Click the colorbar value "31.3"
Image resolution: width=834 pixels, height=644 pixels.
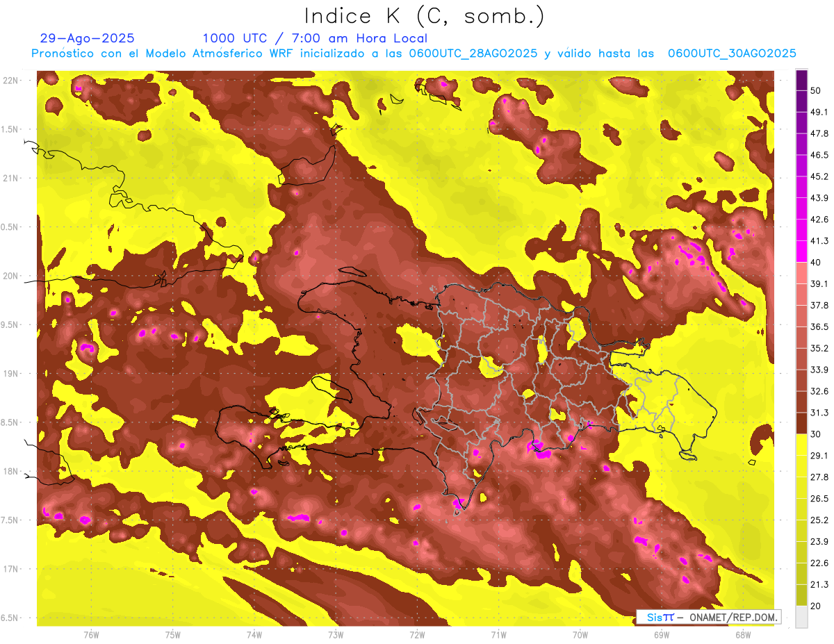[x=819, y=413]
